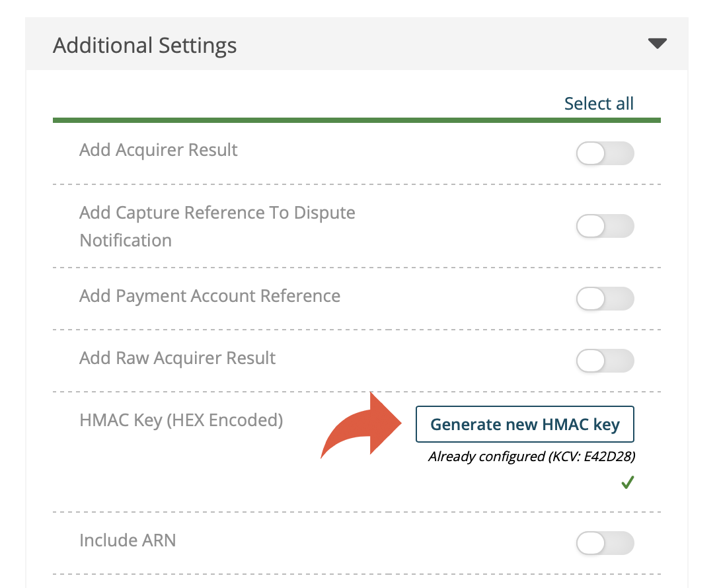Image resolution: width=719 pixels, height=588 pixels.
Task: Select the HMAC Key (HEX Encoded) label
Action: pos(181,420)
